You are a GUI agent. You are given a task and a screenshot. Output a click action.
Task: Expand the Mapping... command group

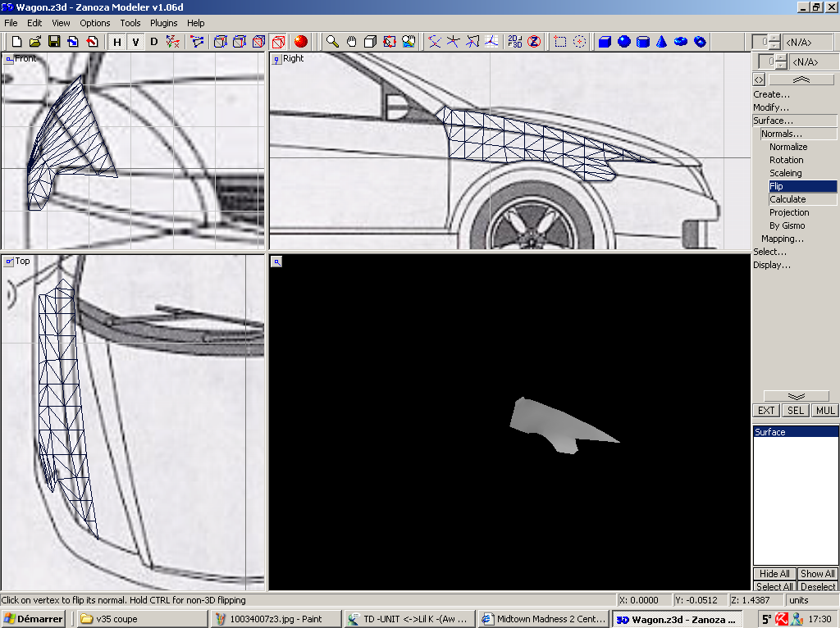tap(783, 239)
